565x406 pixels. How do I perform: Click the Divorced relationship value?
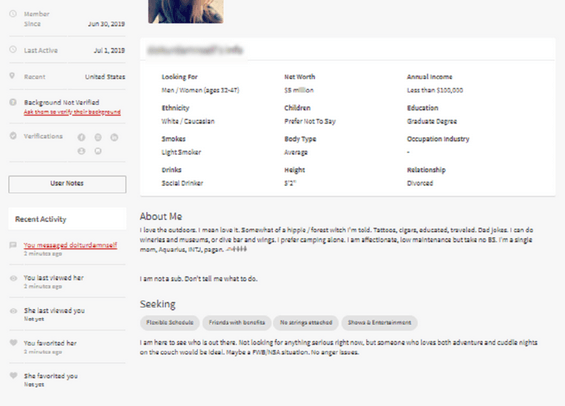[x=420, y=183]
